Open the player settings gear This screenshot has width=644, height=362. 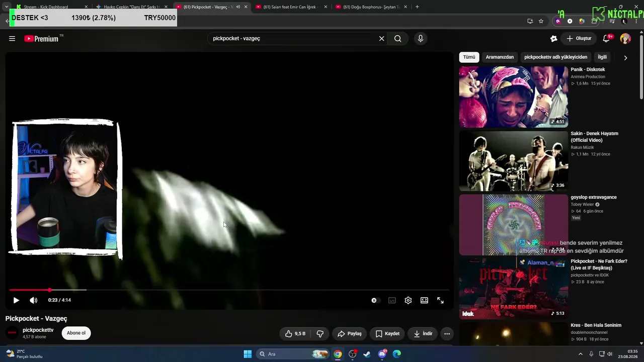(x=408, y=300)
